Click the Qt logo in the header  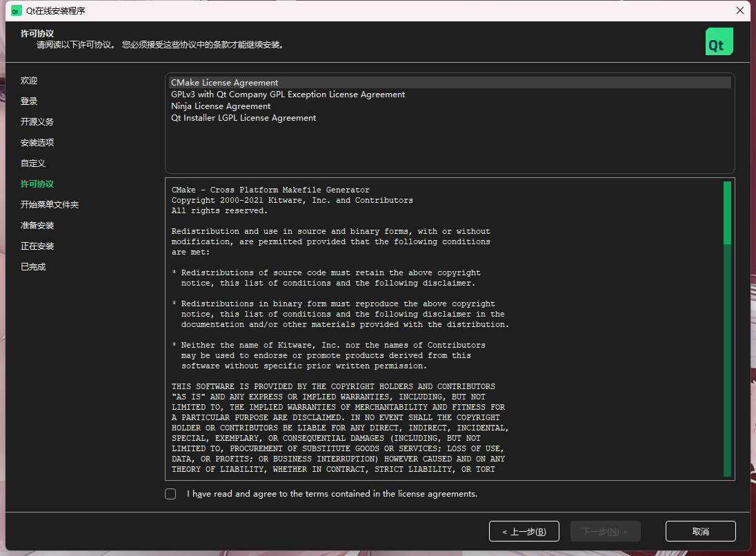(x=719, y=41)
